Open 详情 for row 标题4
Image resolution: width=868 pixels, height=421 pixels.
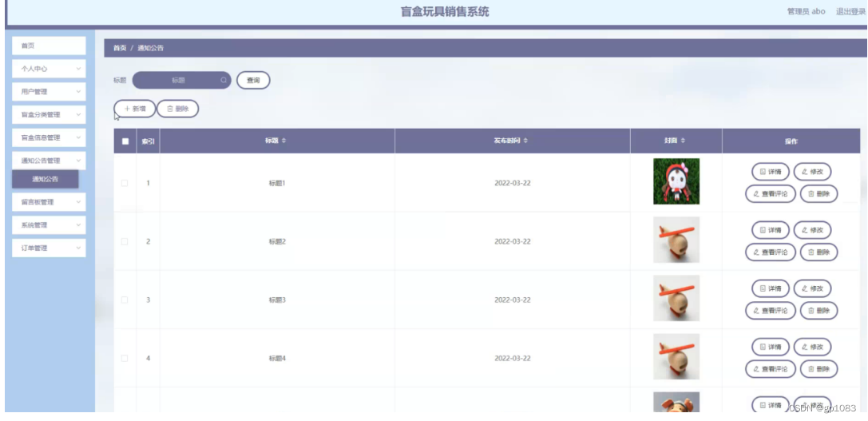click(x=770, y=347)
